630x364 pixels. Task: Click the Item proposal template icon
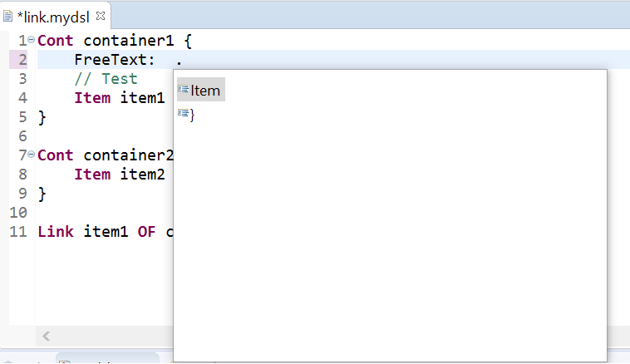(x=183, y=89)
